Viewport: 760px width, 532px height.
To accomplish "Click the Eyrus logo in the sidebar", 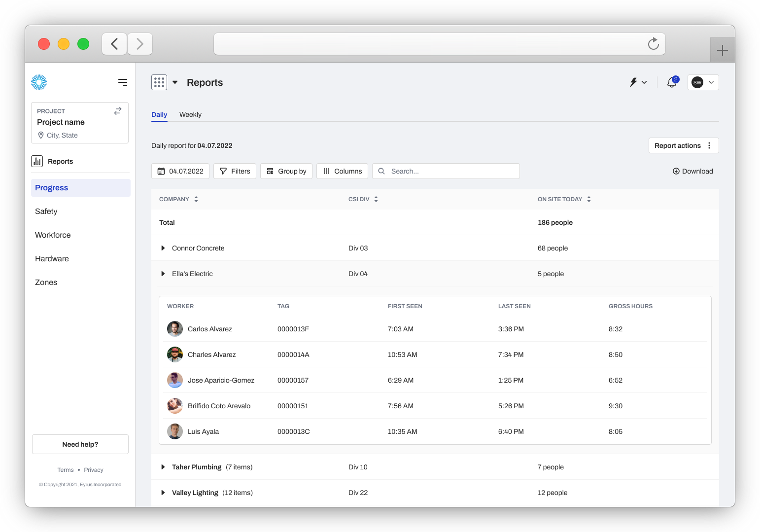I will tap(38, 82).
